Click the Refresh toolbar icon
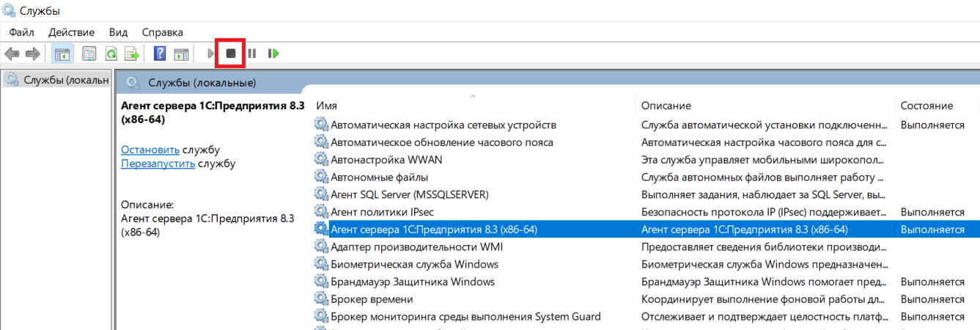 (111, 54)
